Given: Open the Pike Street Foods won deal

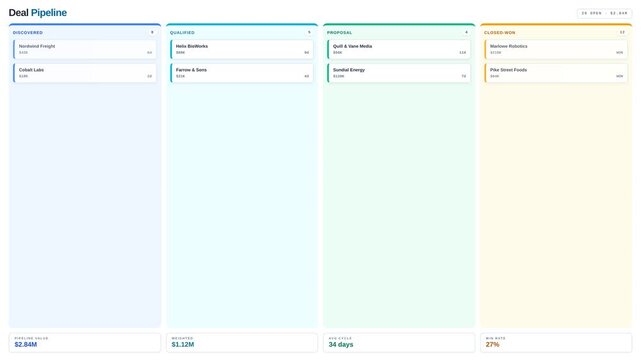Looking at the screenshot, I should point(556,73).
